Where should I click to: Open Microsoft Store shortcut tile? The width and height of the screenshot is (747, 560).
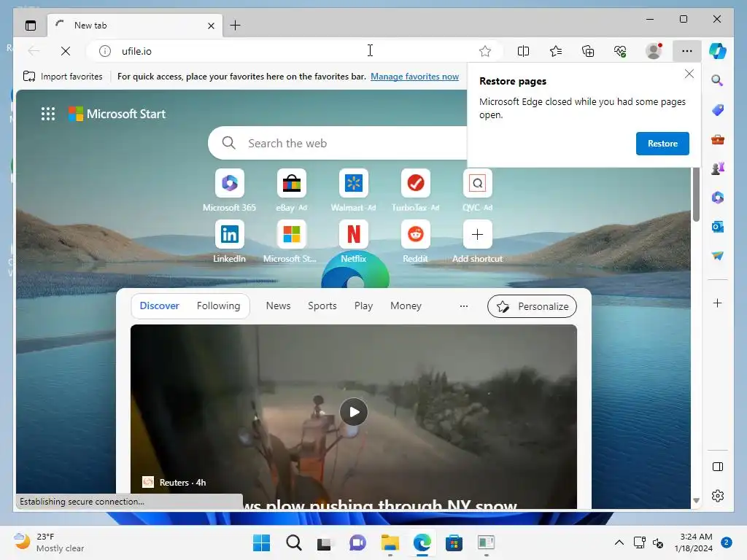292,234
